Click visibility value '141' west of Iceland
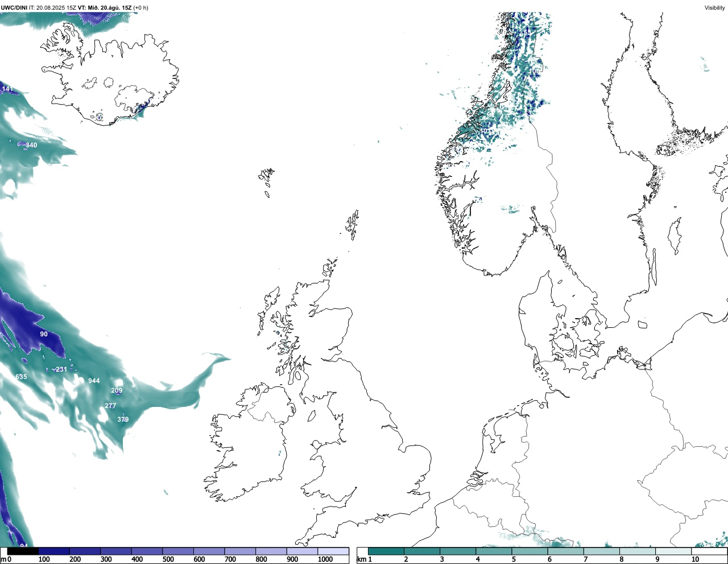 [7, 89]
